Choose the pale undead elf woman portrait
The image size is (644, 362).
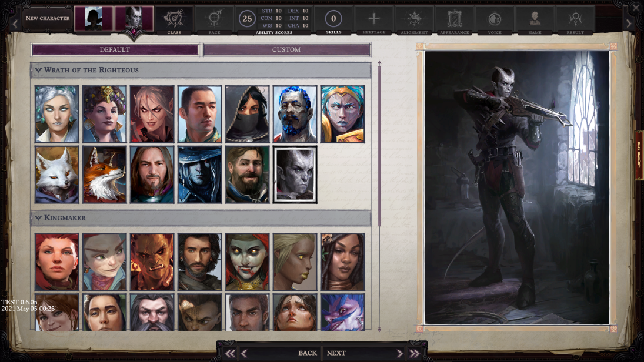[247, 262]
